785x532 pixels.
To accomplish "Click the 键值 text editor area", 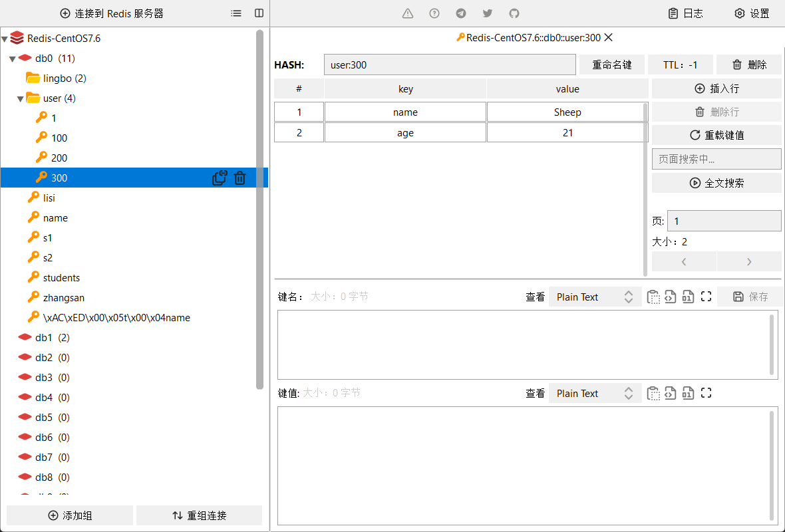I will point(528,465).
